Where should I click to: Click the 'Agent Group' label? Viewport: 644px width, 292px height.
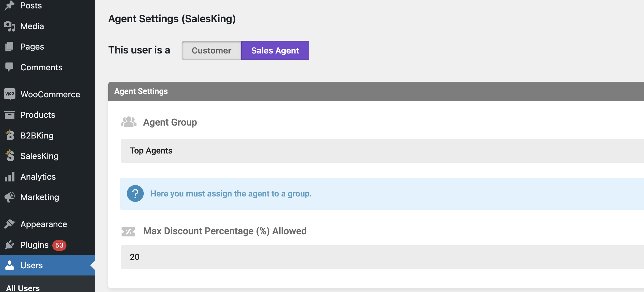[x=170, y=122]
